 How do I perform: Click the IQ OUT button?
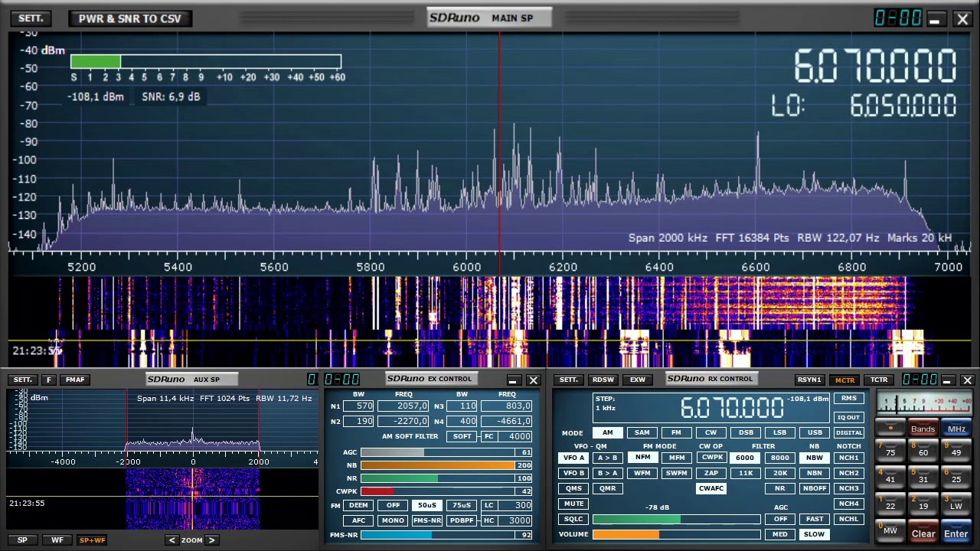point(848,417)
